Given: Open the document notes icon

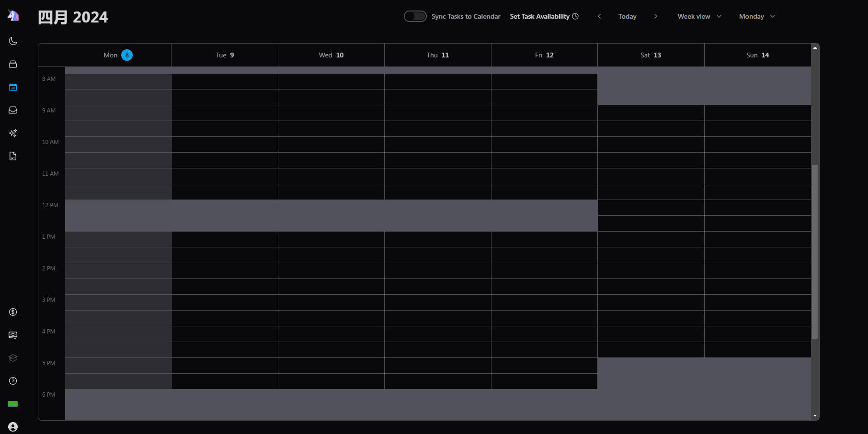Looking at the screenshot, I should (x=13, y=156).
